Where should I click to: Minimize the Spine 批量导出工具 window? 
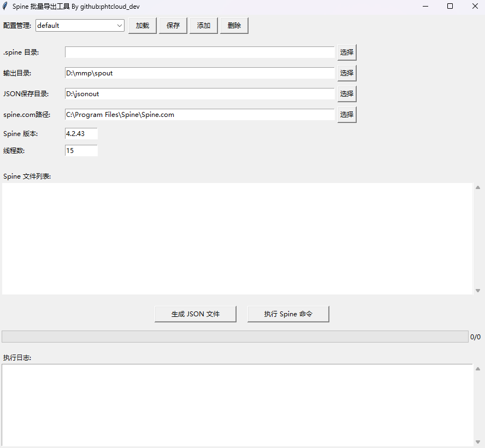click(425, 6)
